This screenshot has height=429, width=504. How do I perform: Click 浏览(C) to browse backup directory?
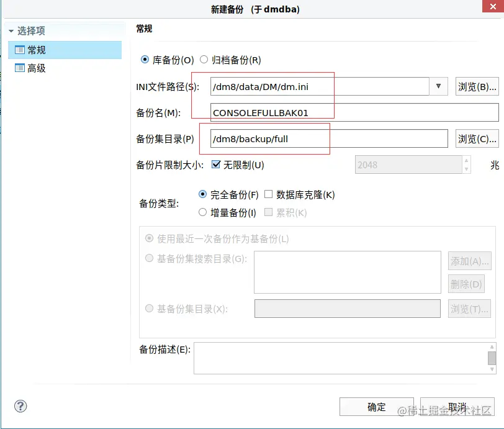(x=477, y=138)
